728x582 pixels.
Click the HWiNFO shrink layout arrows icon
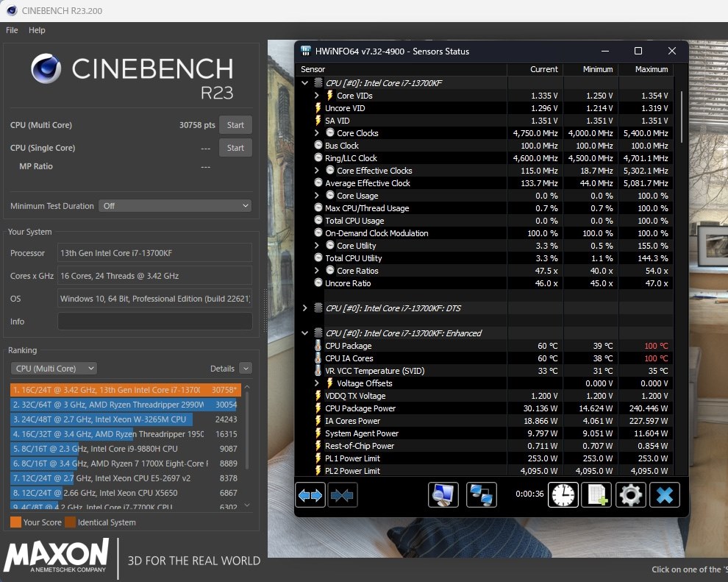[x=342, y=495]
